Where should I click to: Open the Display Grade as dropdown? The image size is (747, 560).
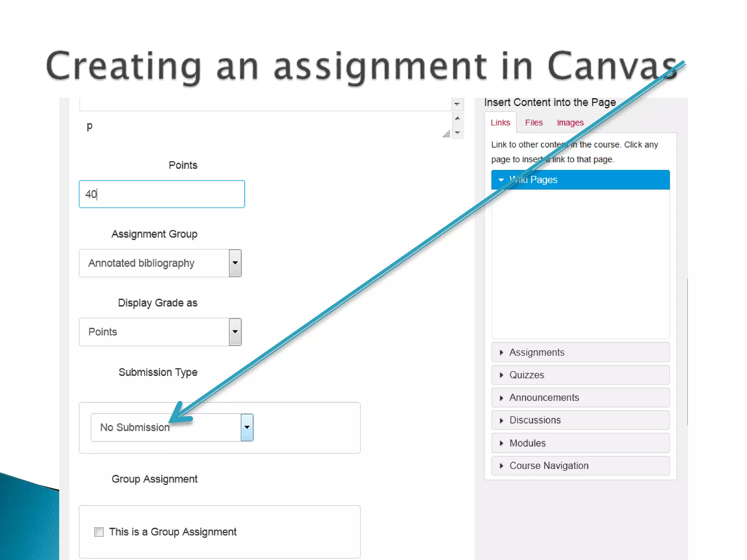click(x=235, y=332)
